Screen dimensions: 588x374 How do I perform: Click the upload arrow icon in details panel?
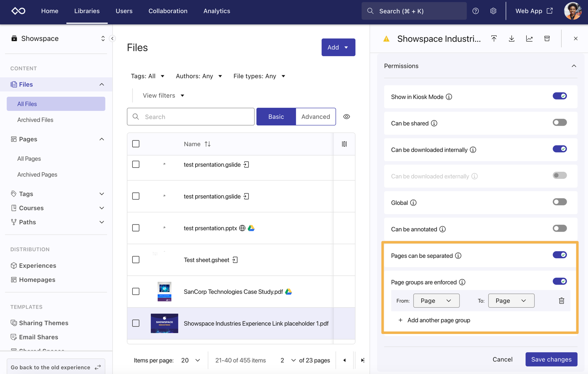click(x=494, y=38)
